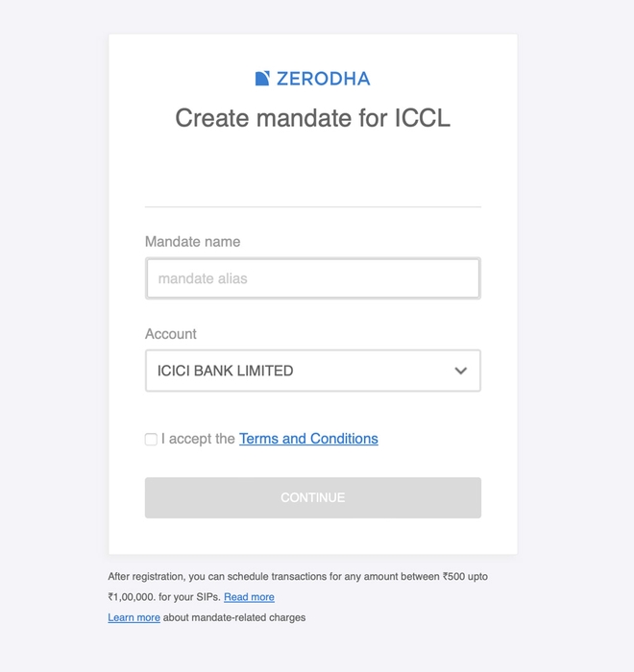Open the Terms and Conditions link
The image size is (634, 672).
pyautogui.click(x=308, y=439)
